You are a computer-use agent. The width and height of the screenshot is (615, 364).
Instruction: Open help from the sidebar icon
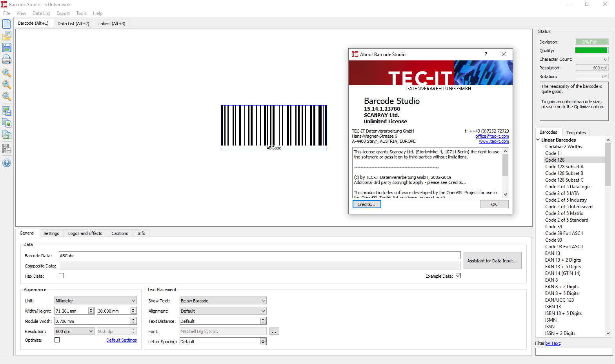click(7, 163)
